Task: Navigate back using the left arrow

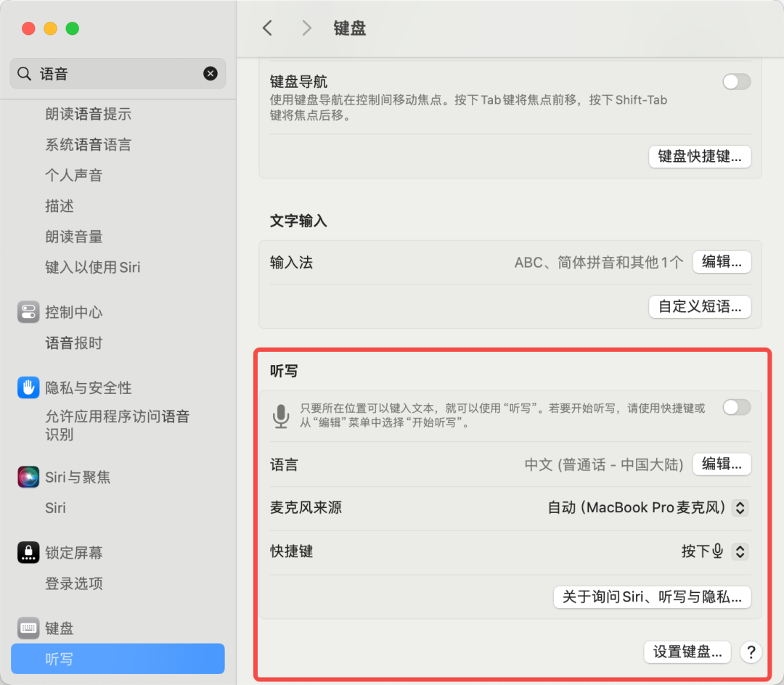Action: pyautogui.click(x=266, y=28)
